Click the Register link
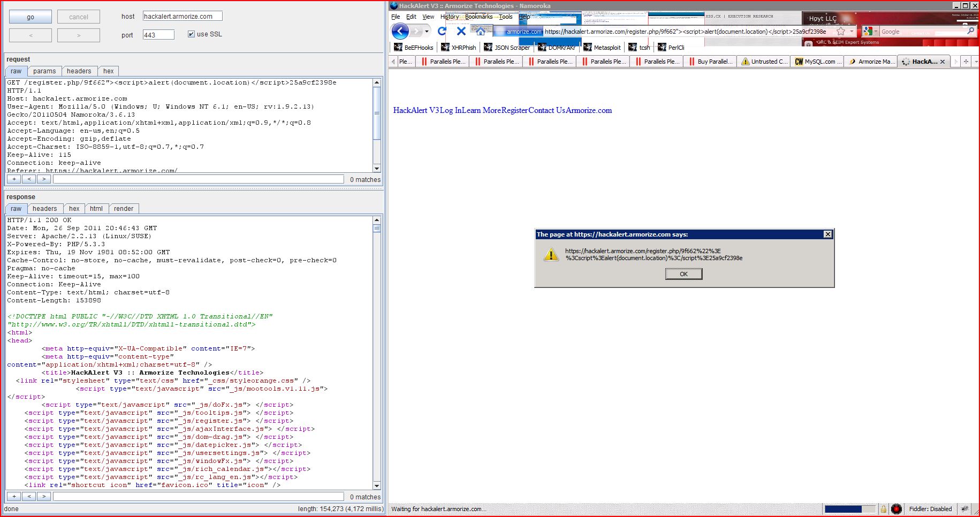 [x=515, y=110]
